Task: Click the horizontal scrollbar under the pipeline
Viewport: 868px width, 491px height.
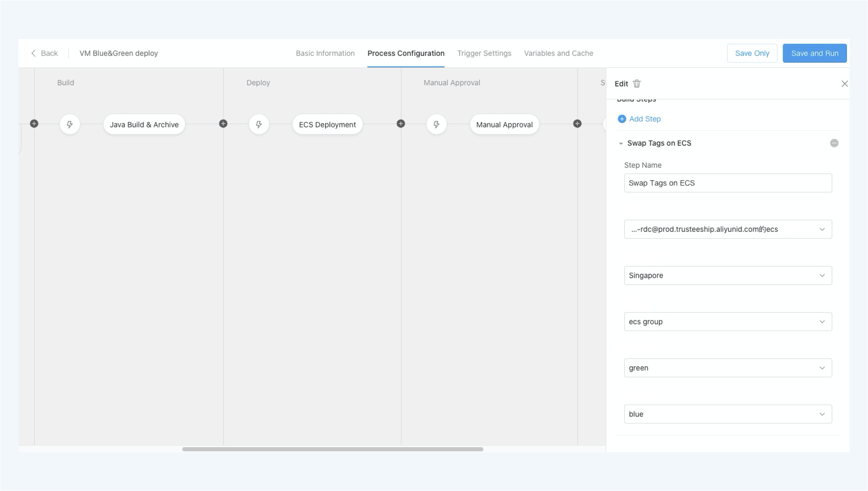Action: point(333,449)
